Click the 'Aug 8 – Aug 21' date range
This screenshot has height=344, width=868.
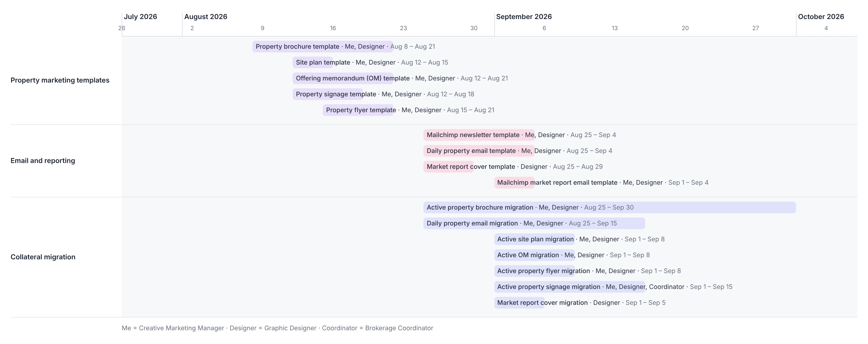tap(413, 47)
